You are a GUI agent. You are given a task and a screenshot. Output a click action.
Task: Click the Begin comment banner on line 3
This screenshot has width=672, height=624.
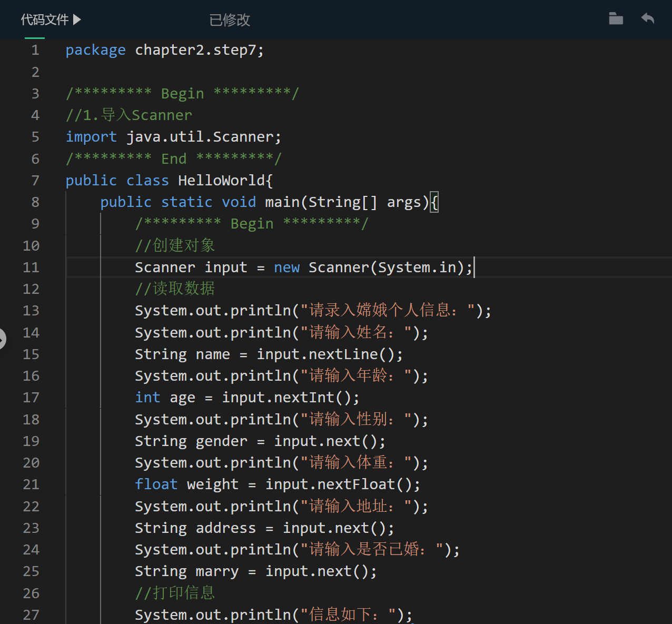[182, 93]
